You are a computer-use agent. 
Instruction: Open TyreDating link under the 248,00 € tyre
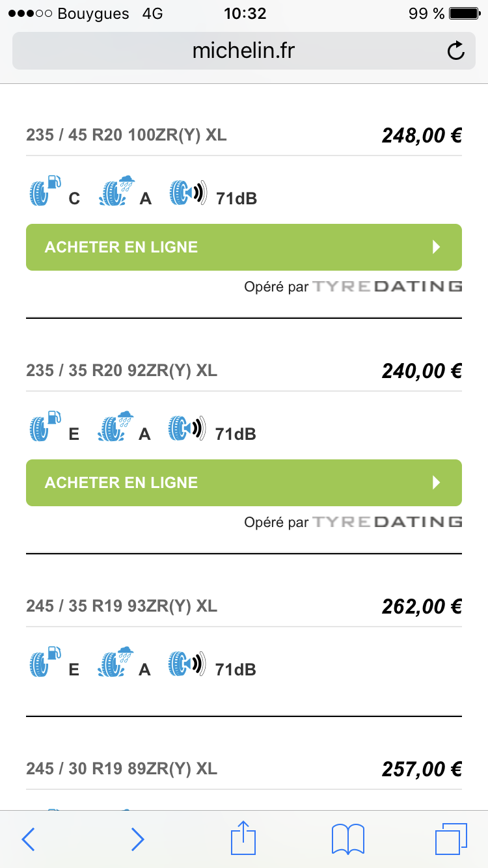click(x=387, y=286)
